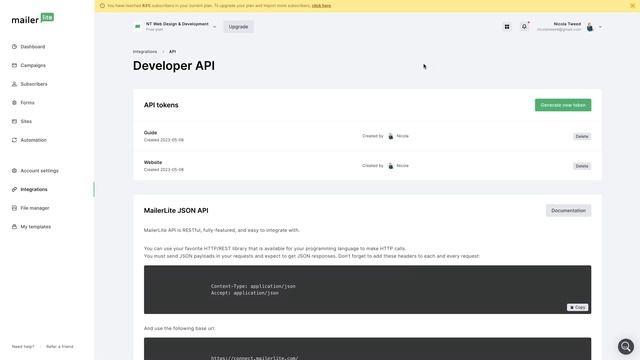Click the My templates icon

pos(14,227)
